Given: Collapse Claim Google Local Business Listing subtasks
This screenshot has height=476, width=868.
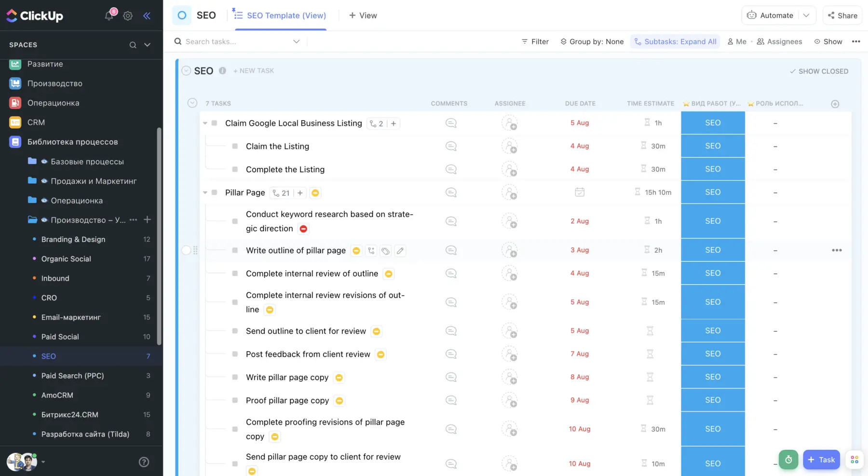Looking at the screenshot, I should (205, 123).
